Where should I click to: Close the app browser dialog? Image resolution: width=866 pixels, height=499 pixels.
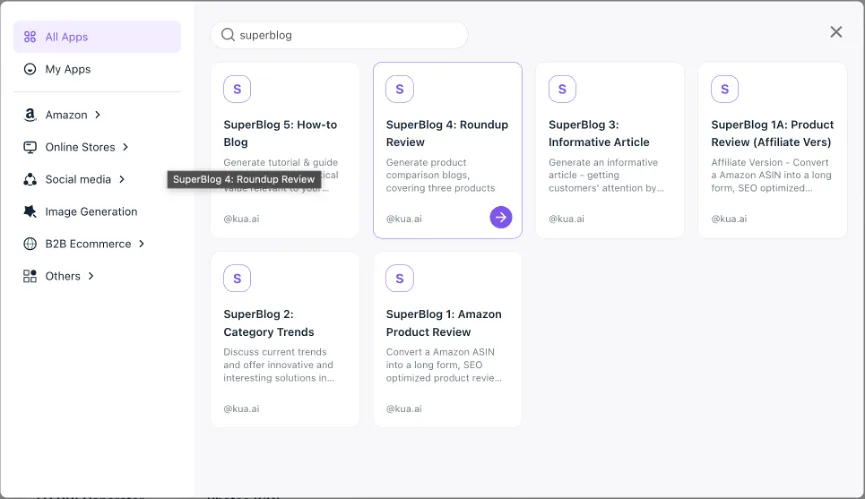pyautogui.click(x=836, y=32)
